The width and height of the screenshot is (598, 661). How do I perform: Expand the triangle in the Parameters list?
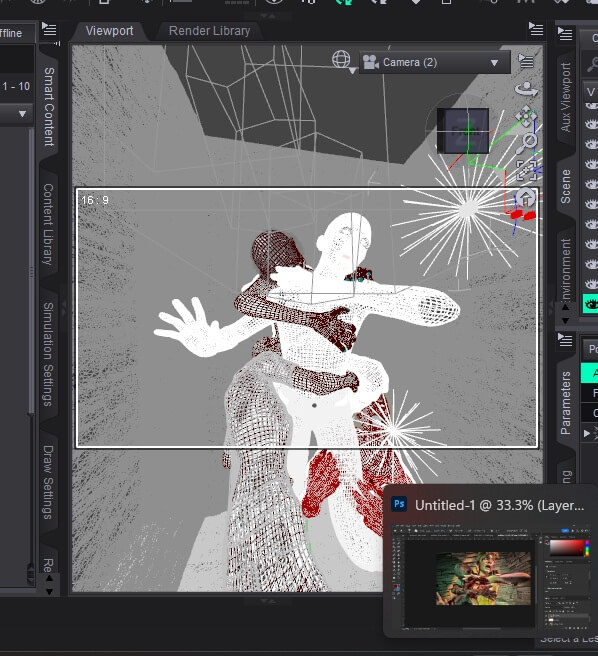[x=587, y=433]
